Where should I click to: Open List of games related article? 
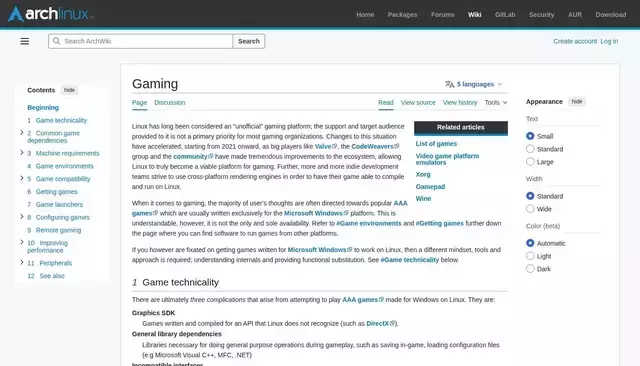[x=436, y=144]
